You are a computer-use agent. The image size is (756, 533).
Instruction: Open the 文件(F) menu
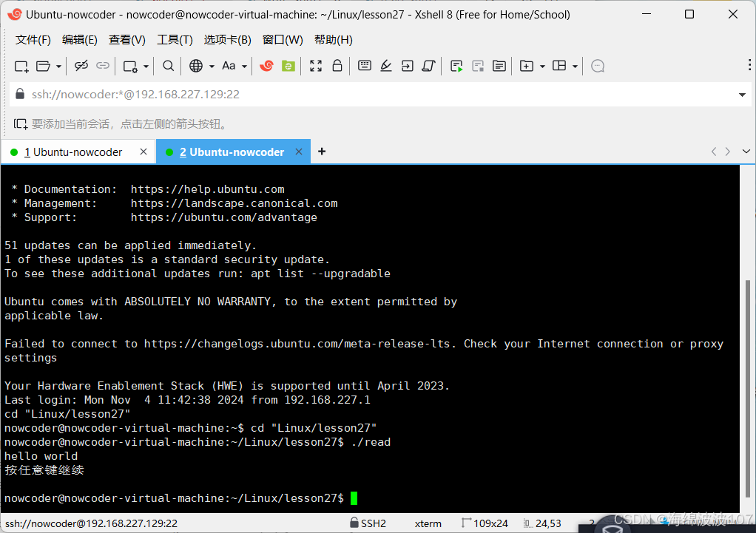[x=33, y=39]
